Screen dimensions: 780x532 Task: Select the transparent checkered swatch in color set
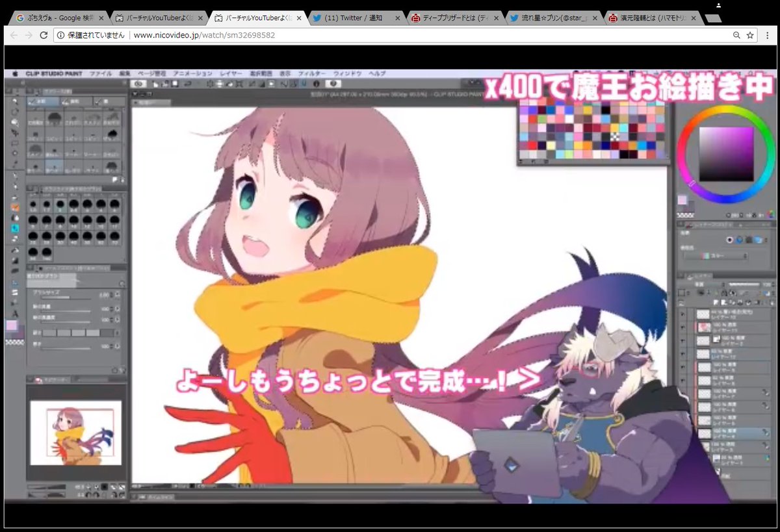tap(616, 136)
